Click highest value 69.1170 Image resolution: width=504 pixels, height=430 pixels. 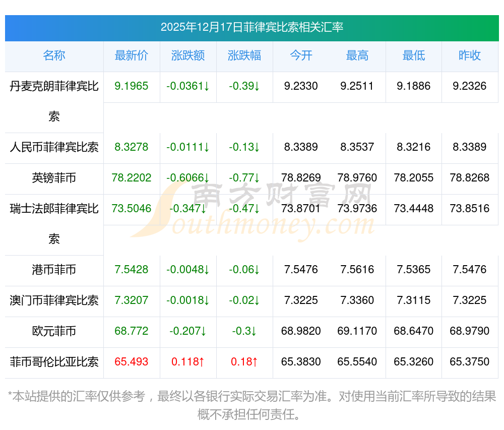click(357, 331)
